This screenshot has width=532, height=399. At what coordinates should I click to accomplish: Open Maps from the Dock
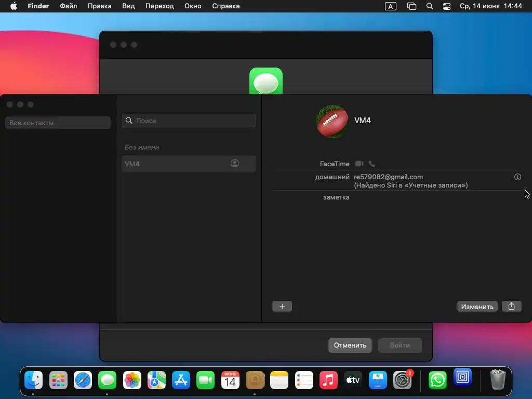156,380
